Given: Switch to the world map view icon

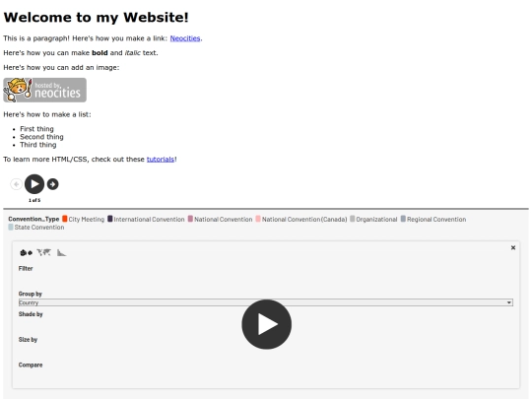Looking at the screenshot, I should tap(43, 252).
